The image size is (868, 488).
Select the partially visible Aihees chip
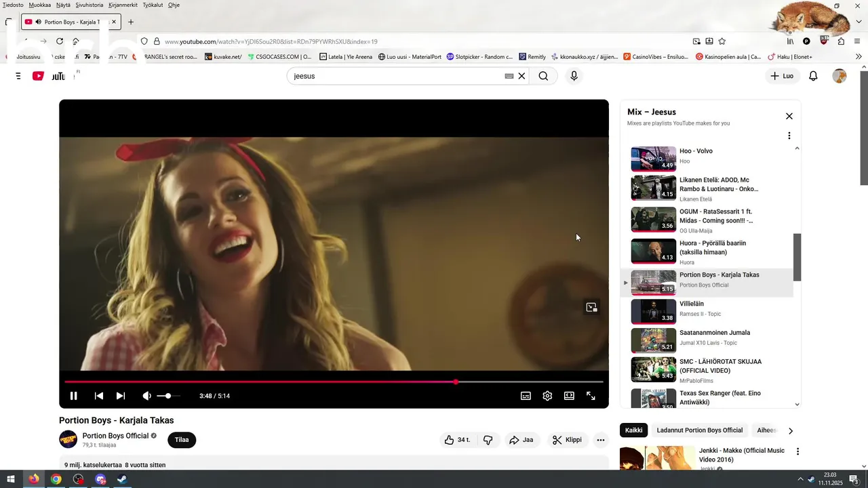pos(766,430)
